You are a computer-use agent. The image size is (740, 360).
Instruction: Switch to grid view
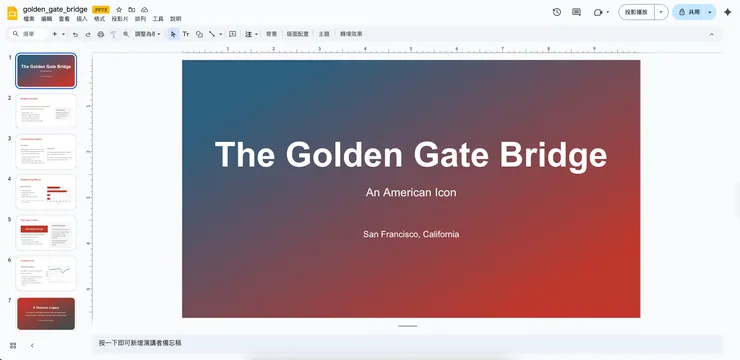tap(13, 345)
